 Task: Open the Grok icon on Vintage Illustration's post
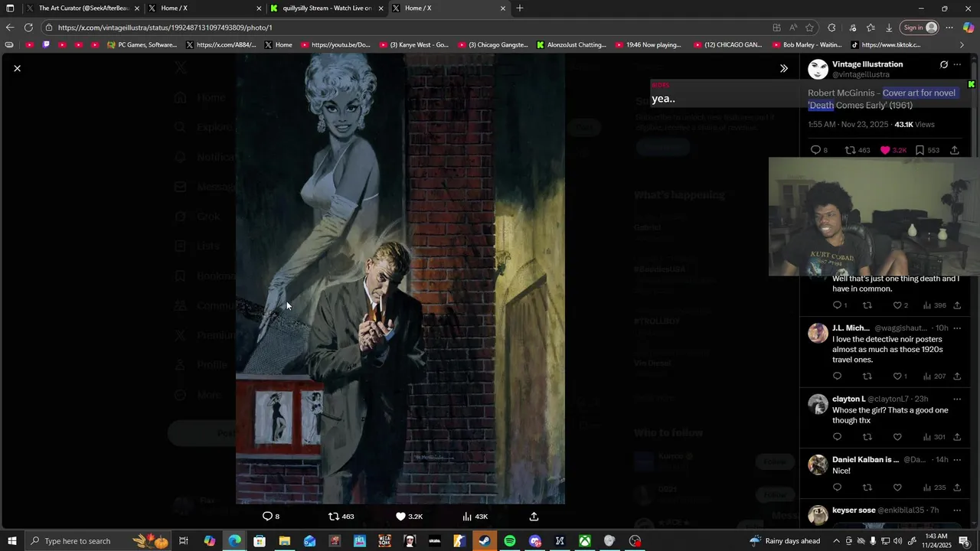944,65
